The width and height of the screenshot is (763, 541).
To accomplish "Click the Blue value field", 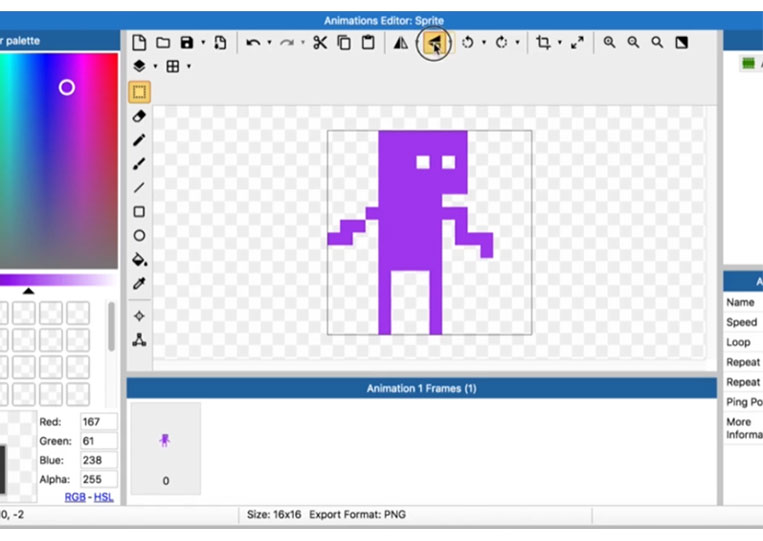I will [x=99, y=460].
